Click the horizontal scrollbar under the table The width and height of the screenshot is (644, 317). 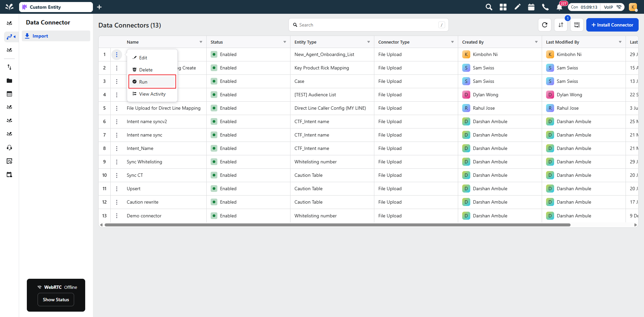[337, 225]
